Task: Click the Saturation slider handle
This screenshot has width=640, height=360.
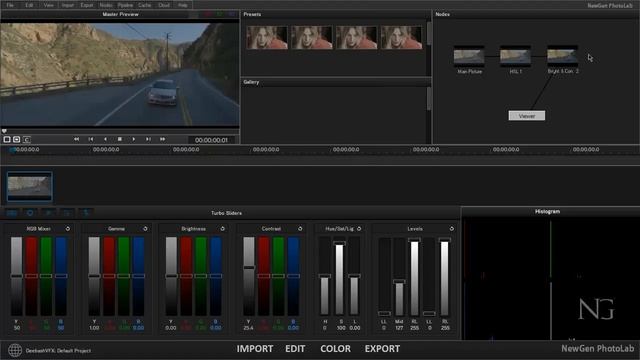Action: (x=340, y=243)
